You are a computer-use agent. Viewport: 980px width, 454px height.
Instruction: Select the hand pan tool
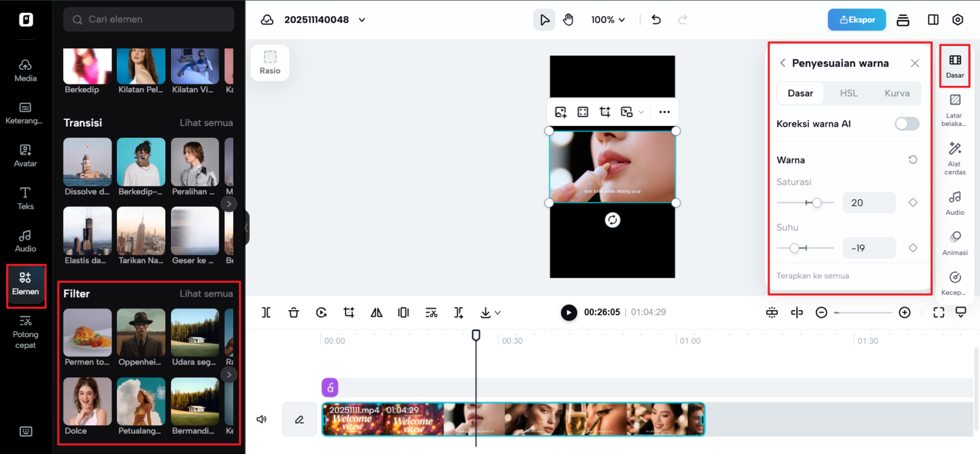point(568,20)
